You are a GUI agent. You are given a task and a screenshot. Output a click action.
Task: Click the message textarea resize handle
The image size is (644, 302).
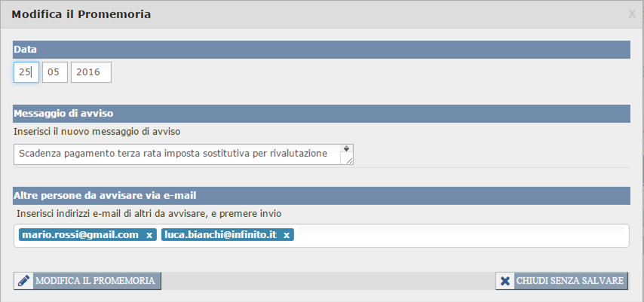pos(347,159)
